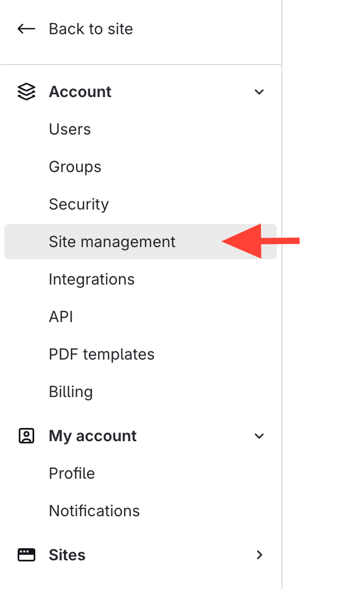This screenshot has height=589, width=364.
Task: Click the My account person icon
Action: coord(26,436)
